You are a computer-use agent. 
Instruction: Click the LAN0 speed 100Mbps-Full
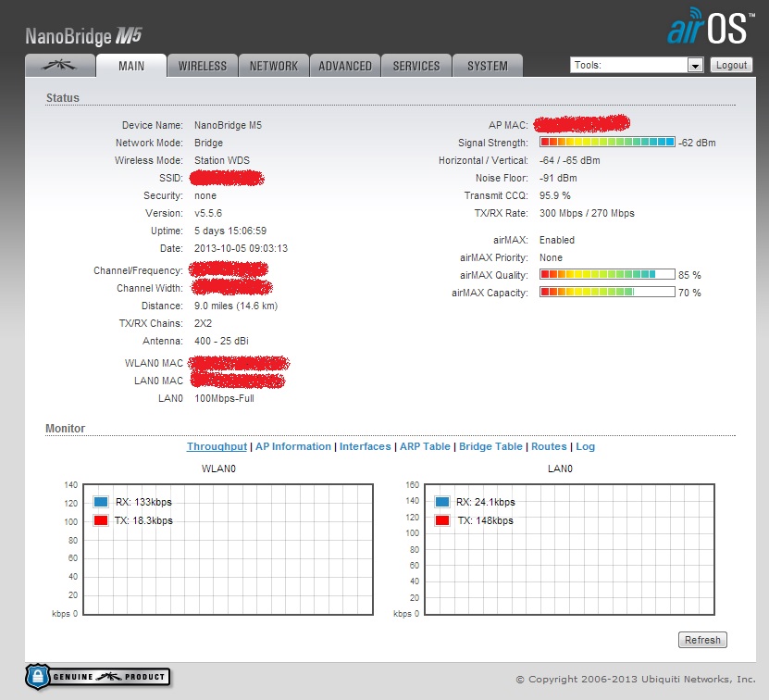(224, 398)
